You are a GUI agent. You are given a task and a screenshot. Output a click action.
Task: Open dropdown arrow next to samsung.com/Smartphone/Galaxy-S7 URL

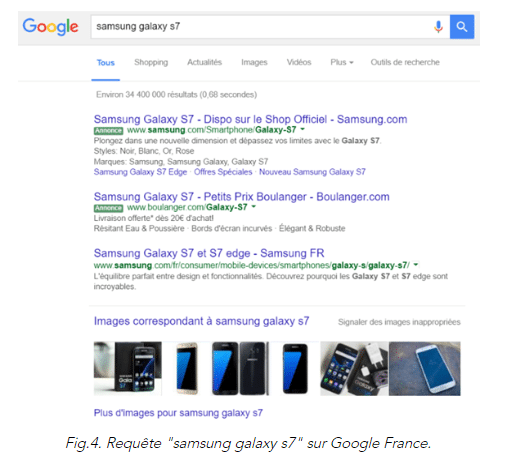pyautogui.click(x=302, y=129)
